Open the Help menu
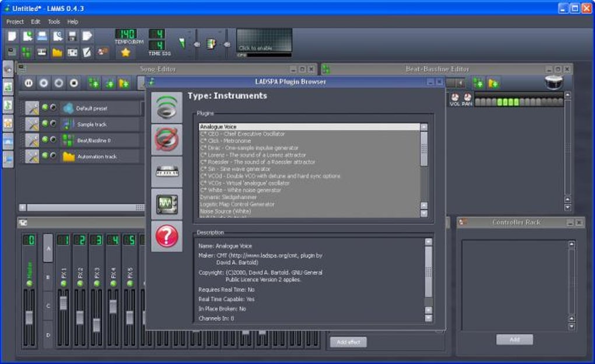 click(x=72, y=22)
